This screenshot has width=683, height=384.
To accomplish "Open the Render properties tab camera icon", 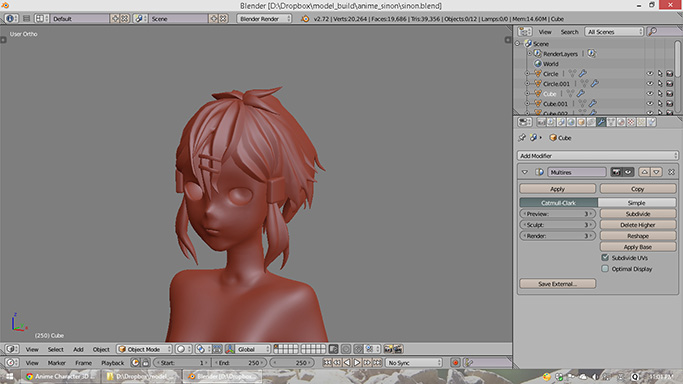I will point(542,122).
